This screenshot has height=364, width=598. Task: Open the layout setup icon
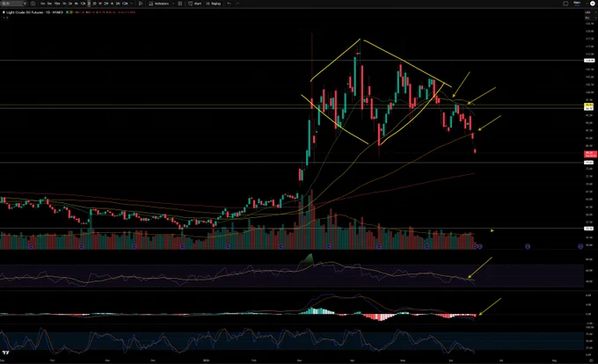click(565, 4)
